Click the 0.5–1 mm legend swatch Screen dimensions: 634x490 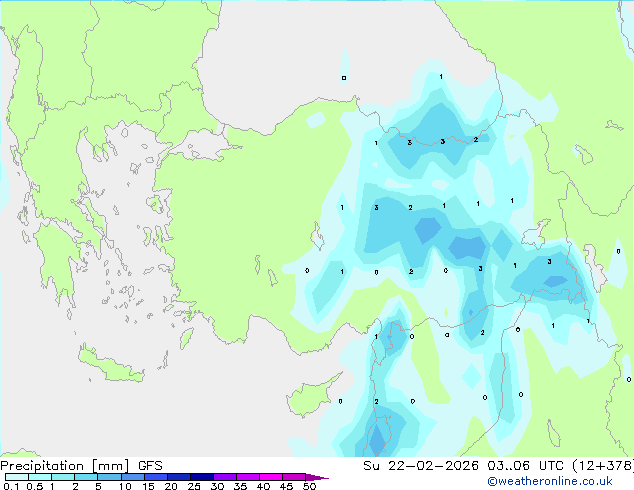tap(40, 477)
